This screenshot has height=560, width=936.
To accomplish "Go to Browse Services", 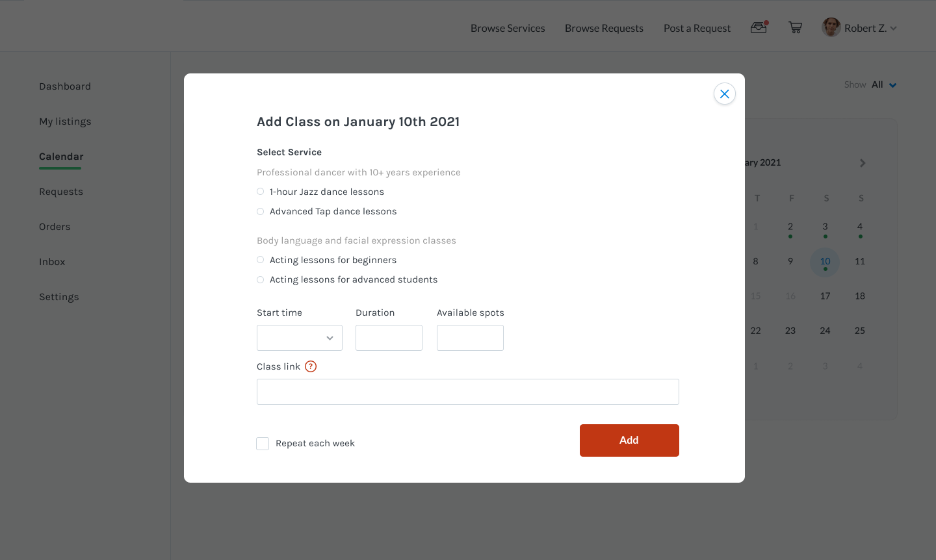I will click(x=508, y=28).
